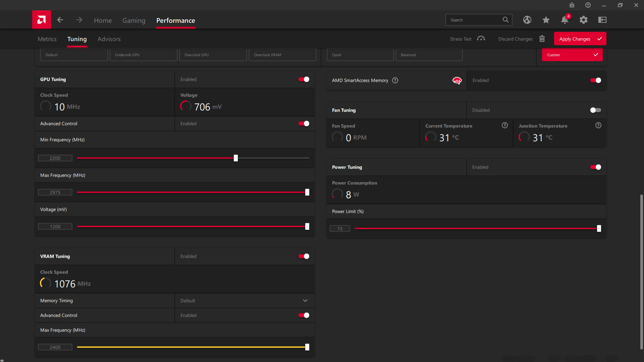Screen dimensions: 644x362
Task: Switch to the Metrics sub-tab
Action: pos(47,39)
